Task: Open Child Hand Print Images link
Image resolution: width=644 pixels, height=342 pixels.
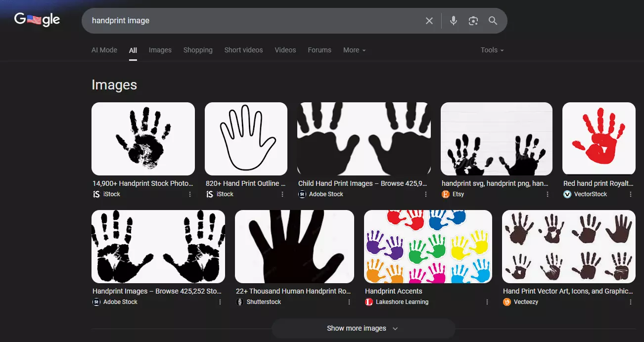Action: tap(363, 183)
